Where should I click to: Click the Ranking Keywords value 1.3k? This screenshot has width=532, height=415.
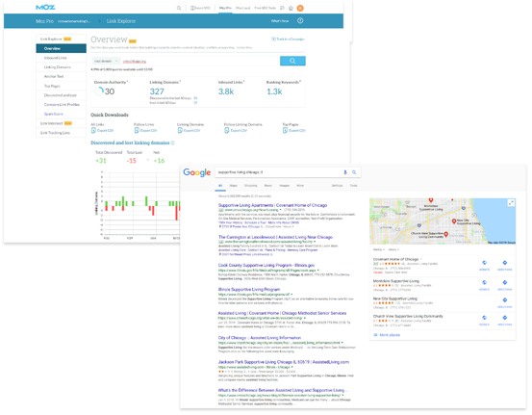click(274, 91)
